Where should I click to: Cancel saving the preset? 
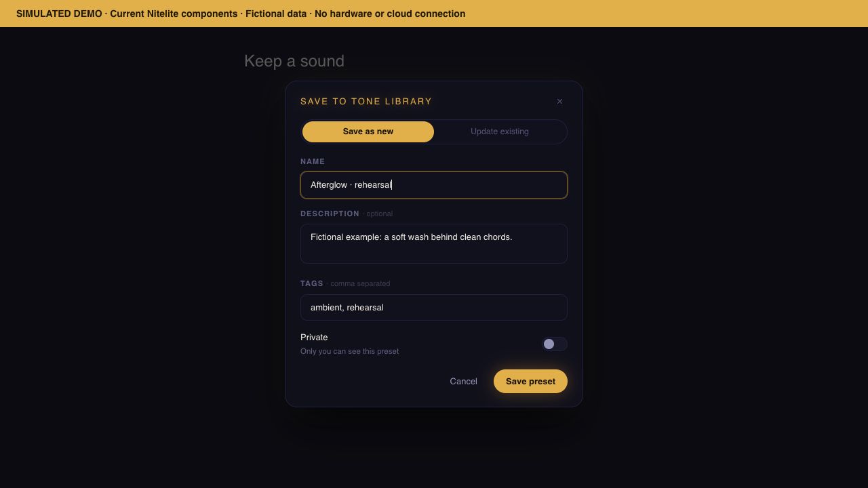463,382
